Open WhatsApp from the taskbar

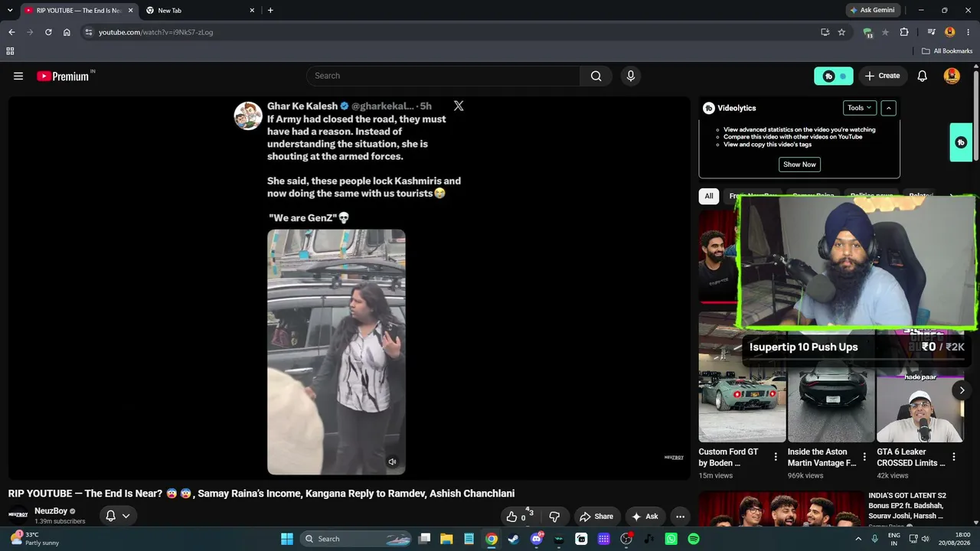pyautogui.click(x=671, y=539)
